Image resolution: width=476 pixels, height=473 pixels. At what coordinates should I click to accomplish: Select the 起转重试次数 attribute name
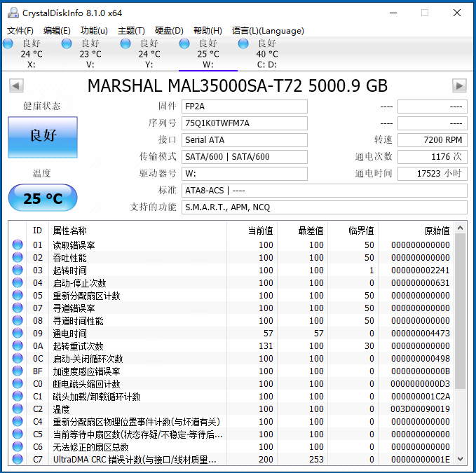[78, 346]
